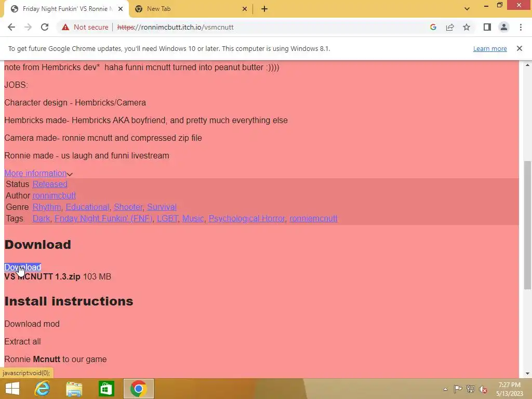The width and height of the screenshot is (532, 399).
Task: Share this page using the share icon
Action: [x=450, y=27]
